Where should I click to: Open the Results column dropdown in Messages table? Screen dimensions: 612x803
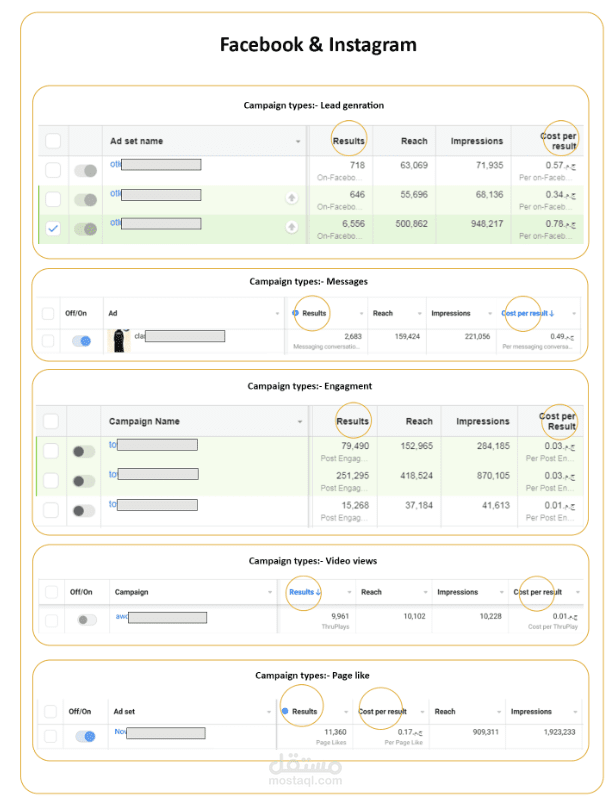pos(362,313)
